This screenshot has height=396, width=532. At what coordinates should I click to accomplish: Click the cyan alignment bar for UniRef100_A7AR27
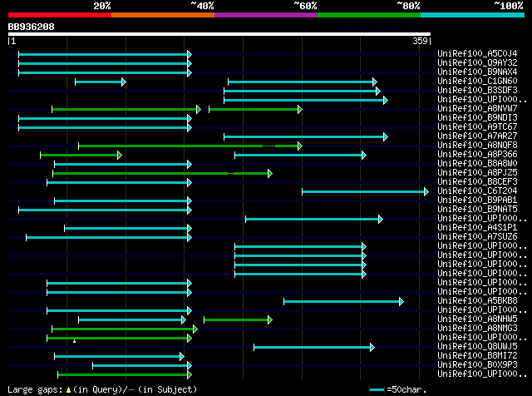(x=306, y=137)
